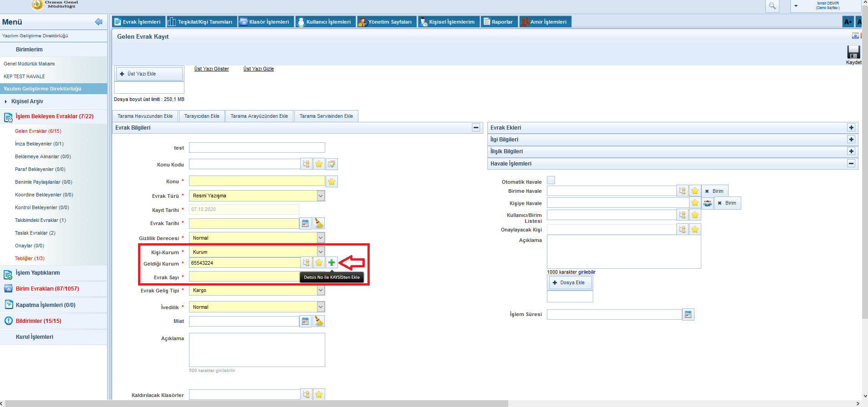Collapse the left Menü panel arrow
Image resolution: width=868 pixels, height=407 pixels.
coord(98,22)
